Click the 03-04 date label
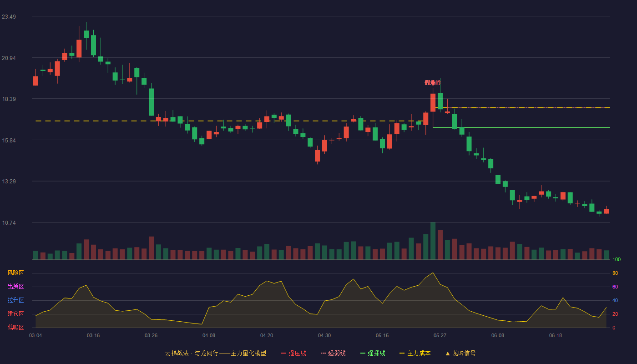The height and width of the screenshot is (364, 637). pos(35,335)
